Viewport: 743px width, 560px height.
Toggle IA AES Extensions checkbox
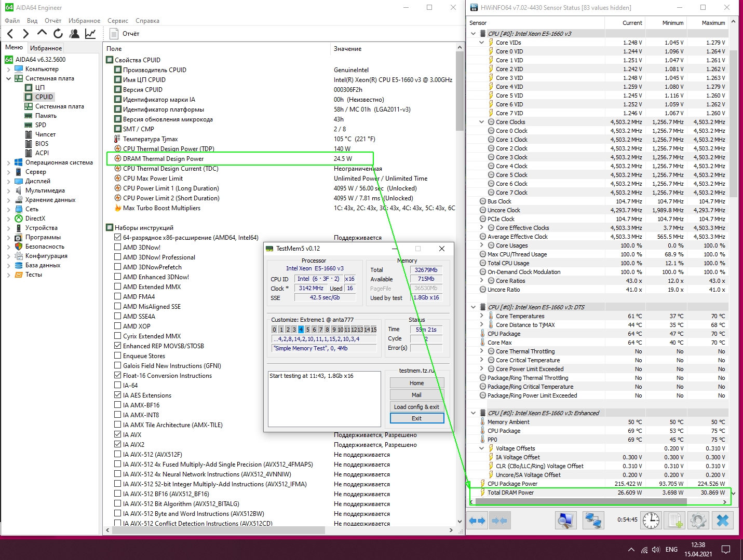[118, 395]
